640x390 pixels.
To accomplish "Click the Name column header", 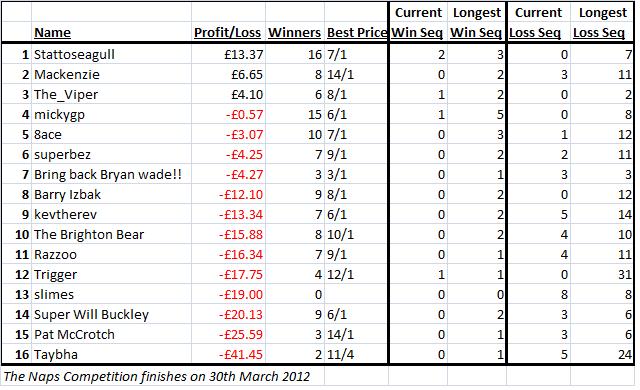I will 52,32.
